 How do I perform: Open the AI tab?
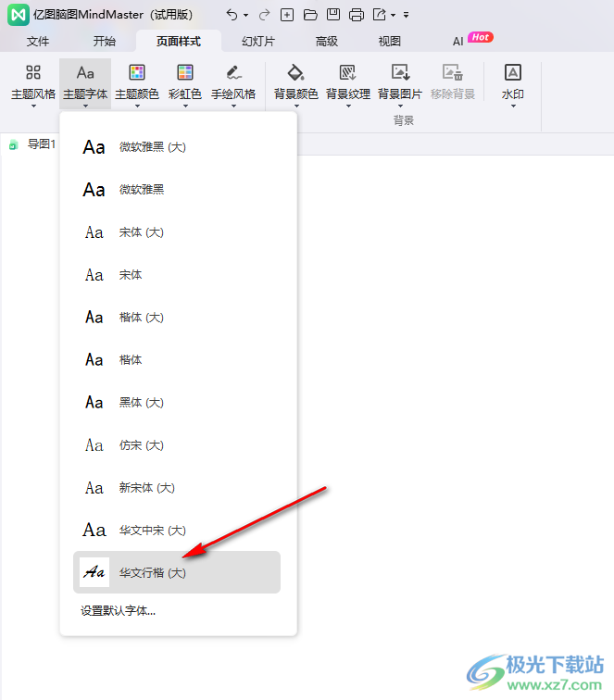tap(457, 42)
